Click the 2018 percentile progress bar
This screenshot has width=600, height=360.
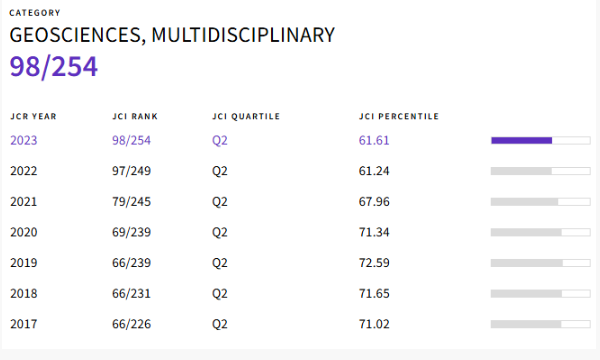541,293
